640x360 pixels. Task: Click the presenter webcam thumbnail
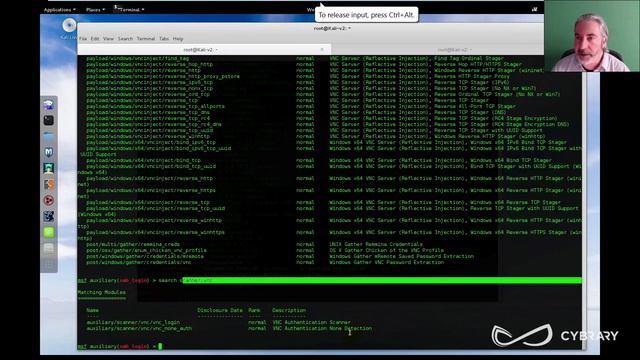(592, 36)
